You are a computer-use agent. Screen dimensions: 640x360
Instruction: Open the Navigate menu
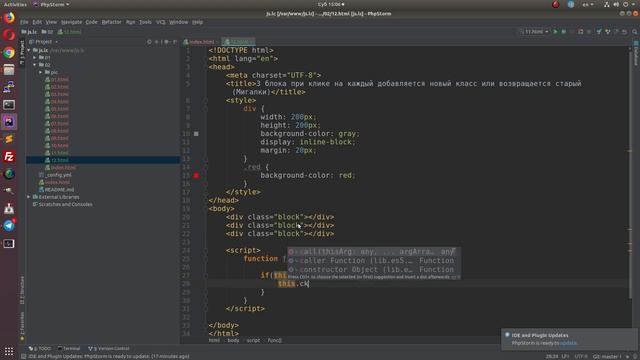[x=71, y=22]
